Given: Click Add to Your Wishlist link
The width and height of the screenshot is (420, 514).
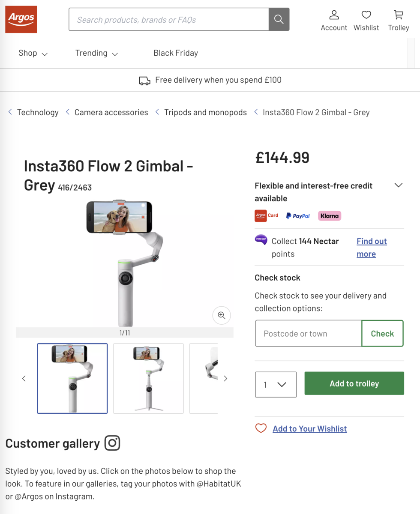Looking at the screenshot, I should coord(309,429).
